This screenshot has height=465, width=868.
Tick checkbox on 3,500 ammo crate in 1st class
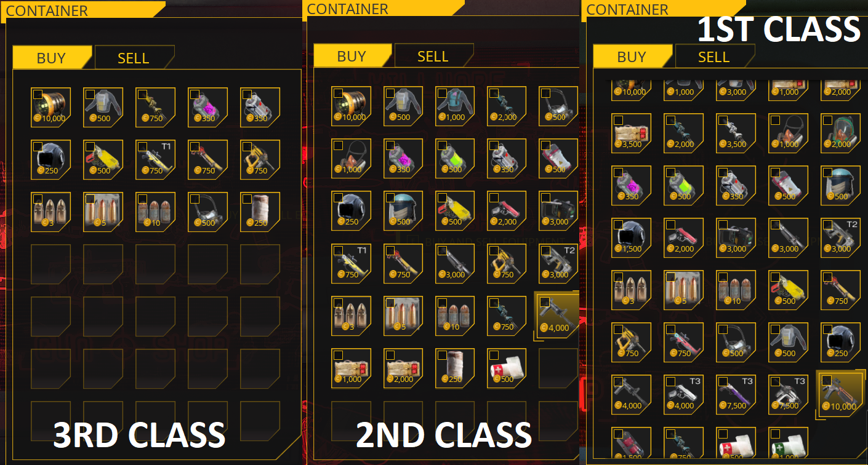point(618,120)
